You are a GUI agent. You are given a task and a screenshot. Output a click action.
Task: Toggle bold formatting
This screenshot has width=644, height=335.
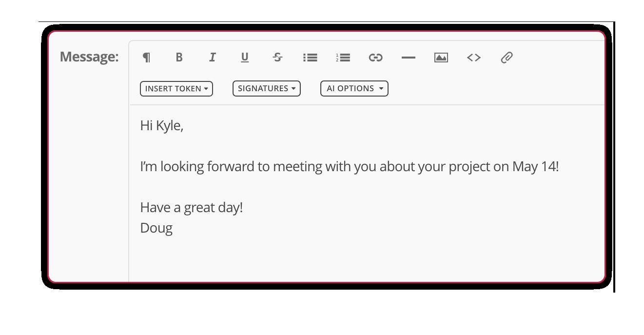click(179, 58)
